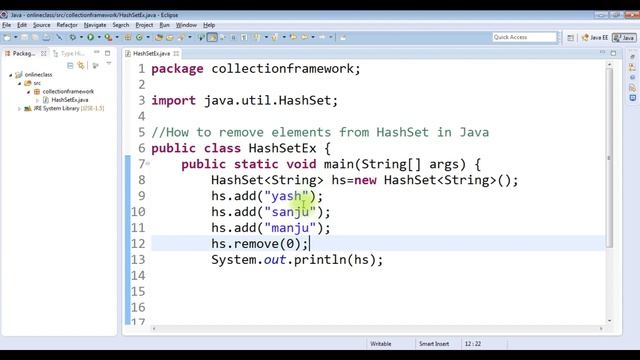Click the Next Annotation icon
Image resolution: width=640 pixels, height=360 pixels.
click(258, 38)
